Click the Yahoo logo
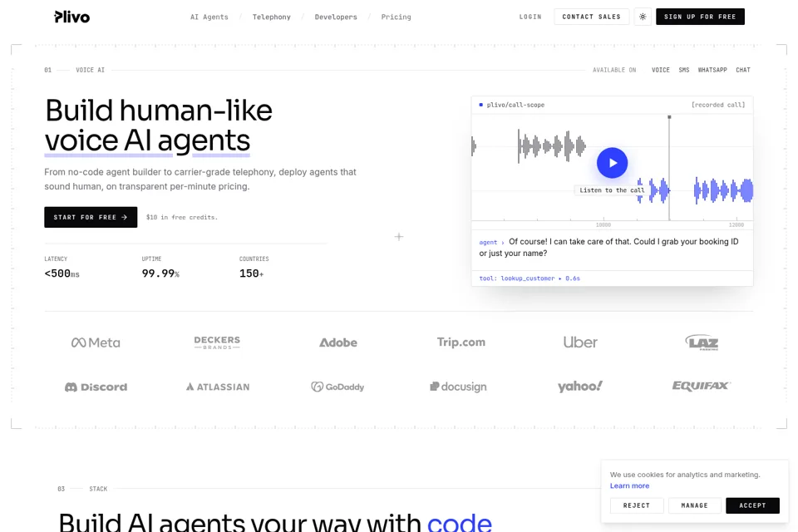This screenshot has height=532, width=798. tap(580, 387)
